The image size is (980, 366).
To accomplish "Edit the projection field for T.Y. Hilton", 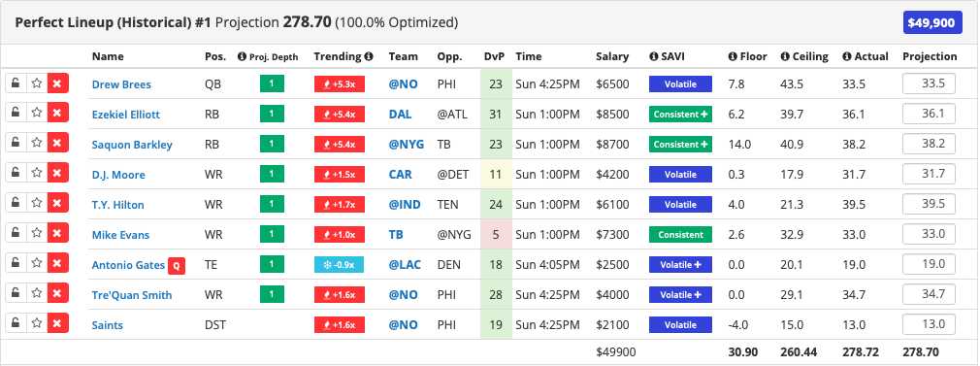I will [929, 204].
